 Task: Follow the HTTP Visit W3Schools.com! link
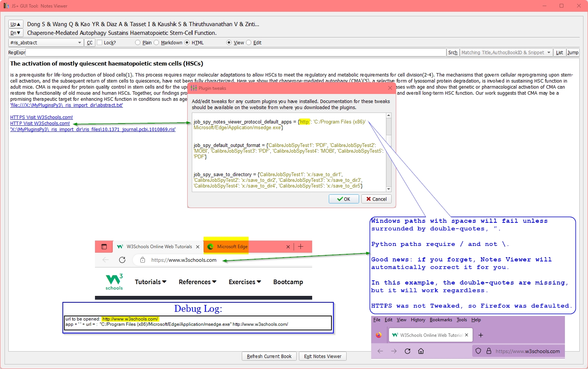pos(40,124)
